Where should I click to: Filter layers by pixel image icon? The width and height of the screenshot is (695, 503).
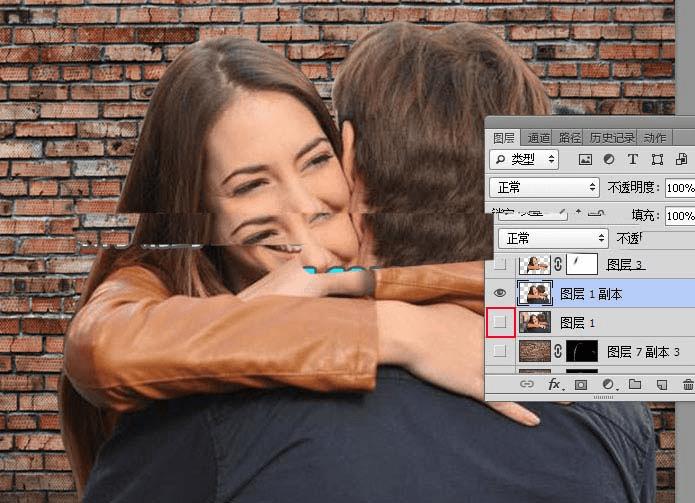585,160
